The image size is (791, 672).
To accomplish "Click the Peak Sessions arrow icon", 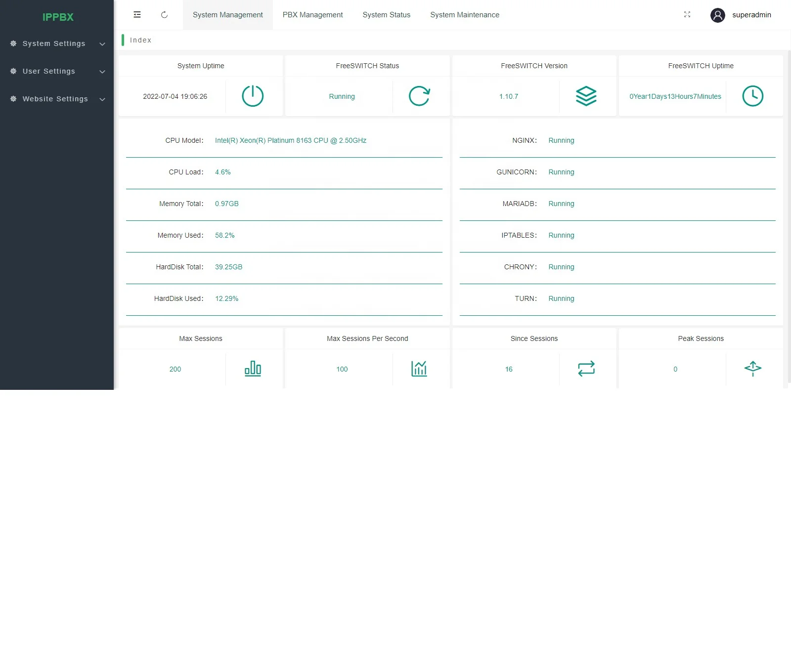I will 753,369.
